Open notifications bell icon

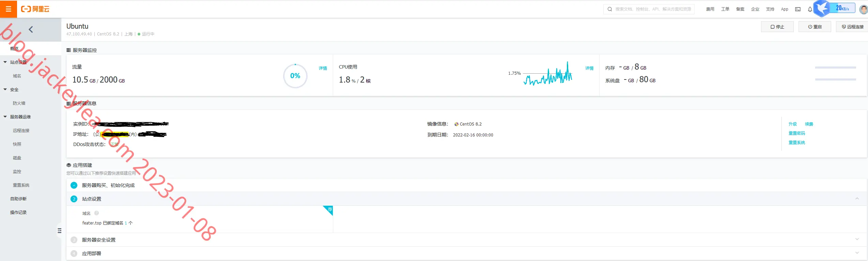click(x=810, y=9)
